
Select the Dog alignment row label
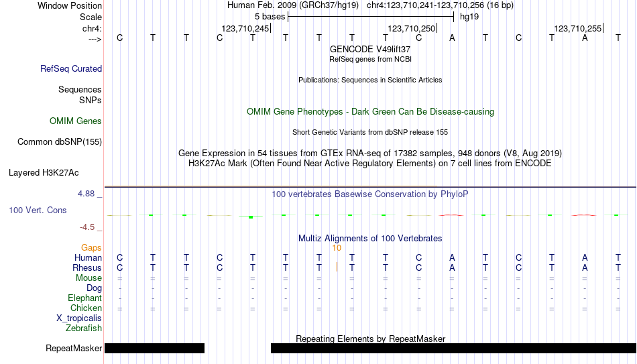tap(94, 288)
